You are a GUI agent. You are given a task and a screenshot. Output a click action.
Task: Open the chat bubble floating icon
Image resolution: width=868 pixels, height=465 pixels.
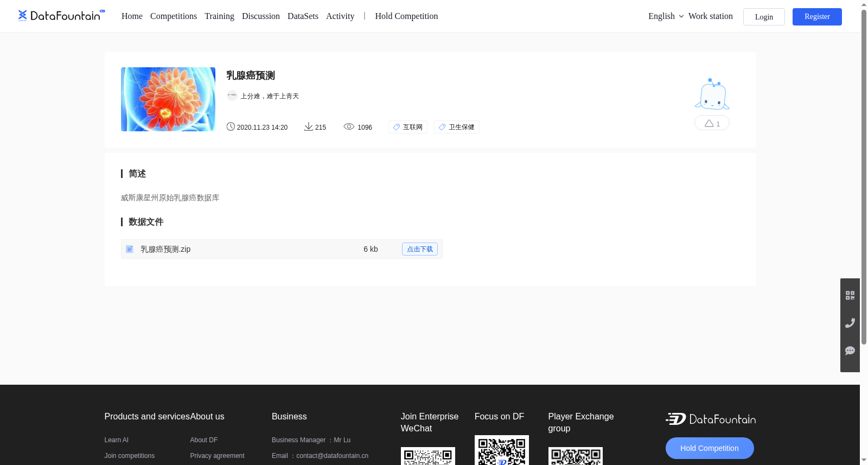pos(850,351)
